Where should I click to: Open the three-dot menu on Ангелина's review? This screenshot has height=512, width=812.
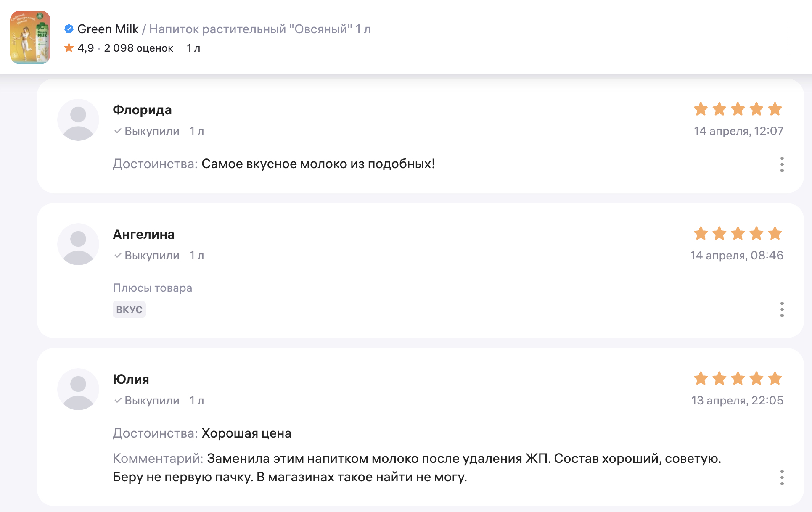point(782,309)
